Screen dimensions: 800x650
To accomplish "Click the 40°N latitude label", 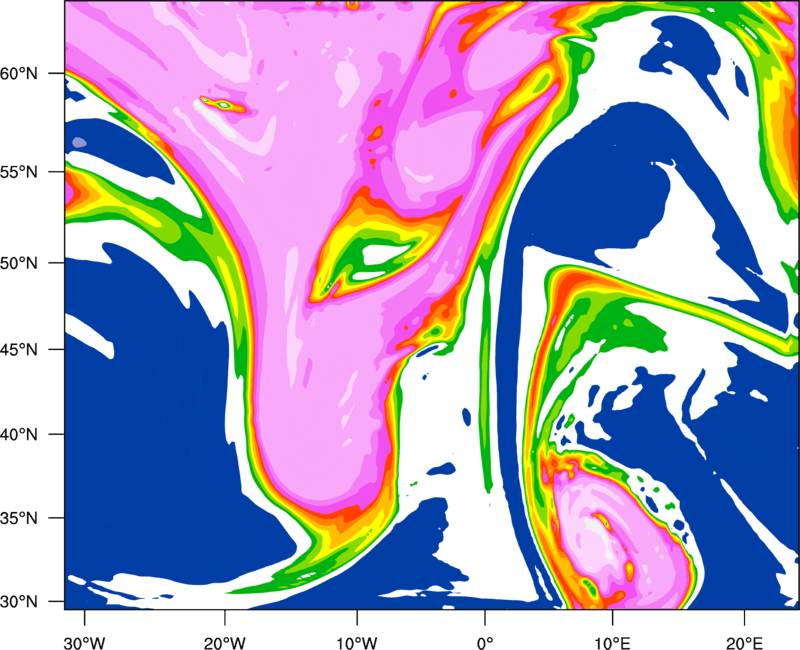I will coord(19,435).
